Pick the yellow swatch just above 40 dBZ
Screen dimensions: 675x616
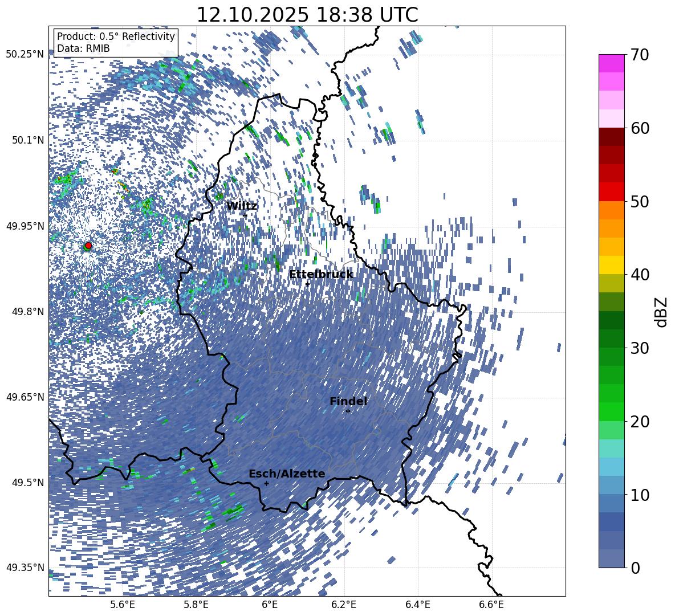pos(611,265)
